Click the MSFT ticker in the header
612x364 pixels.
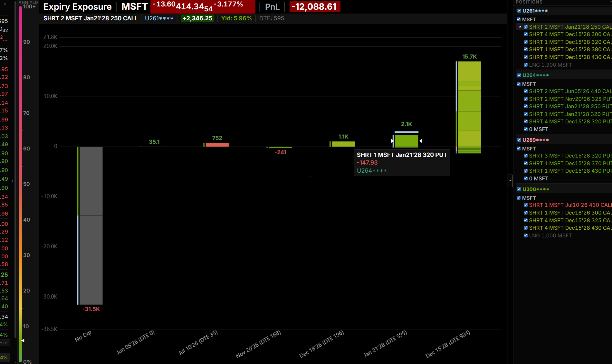pyautogui.click(x=134, y=7)
